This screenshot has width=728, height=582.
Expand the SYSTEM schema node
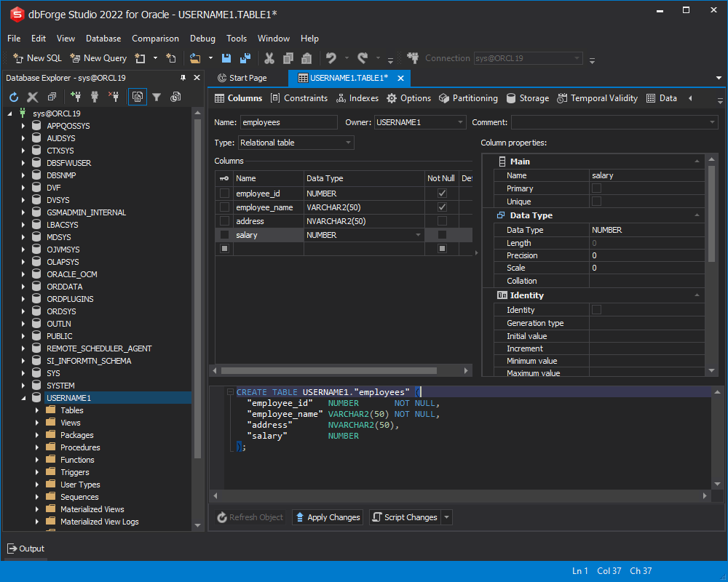click(25, 385)
